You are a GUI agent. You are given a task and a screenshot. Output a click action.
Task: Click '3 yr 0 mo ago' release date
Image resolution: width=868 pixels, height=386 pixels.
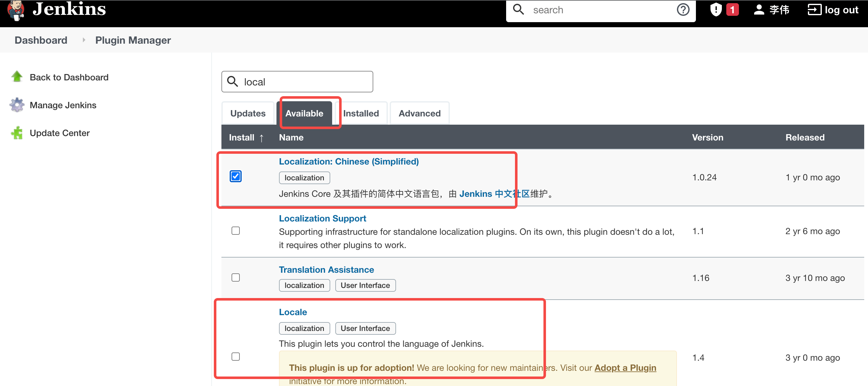(812, 358)
